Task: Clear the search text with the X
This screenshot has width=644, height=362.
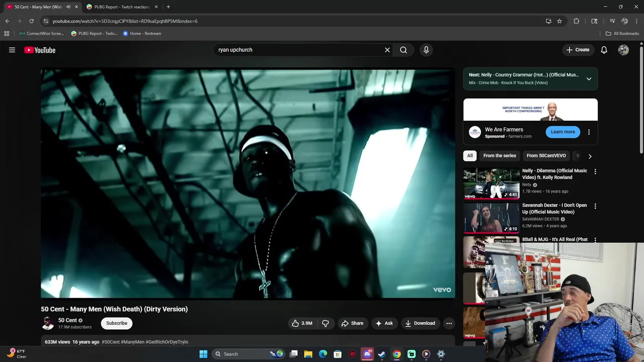Action: (387, 50)
